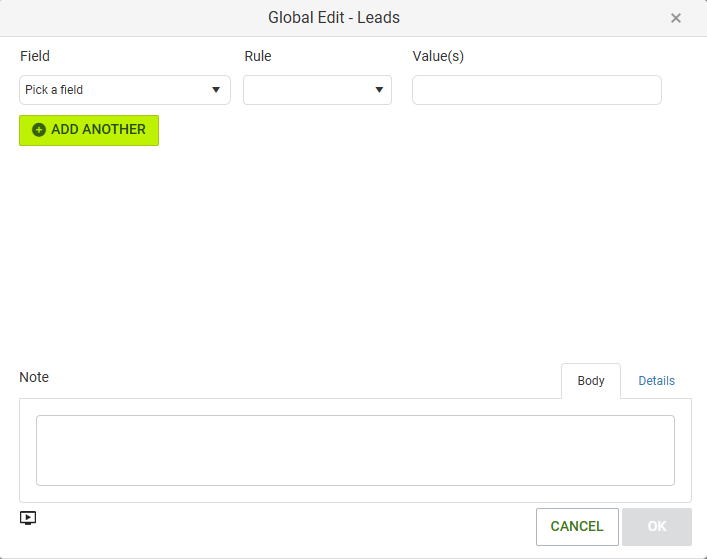Switch to the Body tab
The image size is (707, 559).
tap(591, 381)
